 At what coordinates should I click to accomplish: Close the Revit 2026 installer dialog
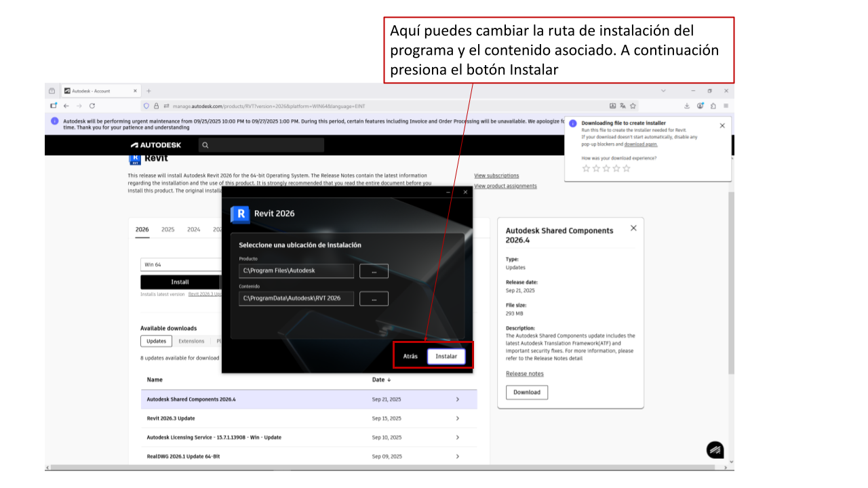465,192
